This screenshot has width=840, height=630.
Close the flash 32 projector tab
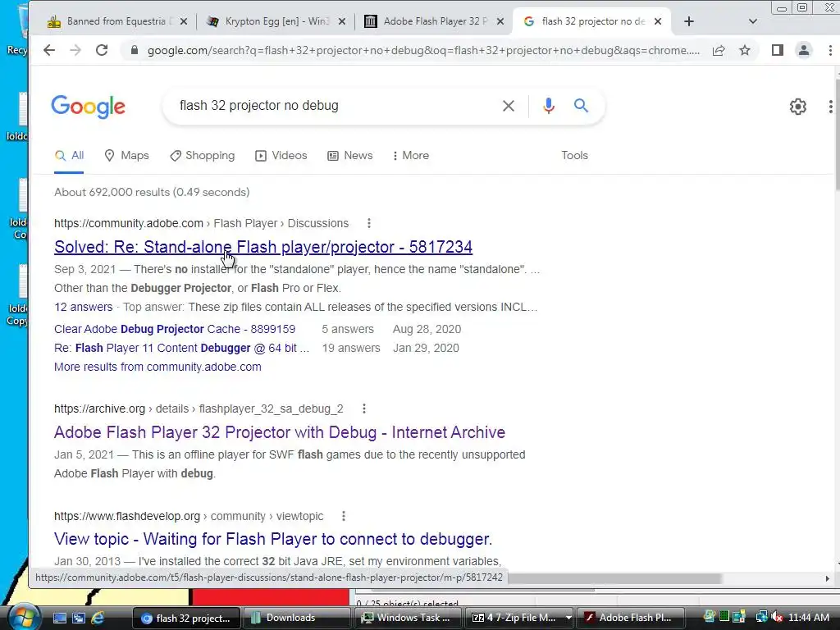click(x=658, y=21)
